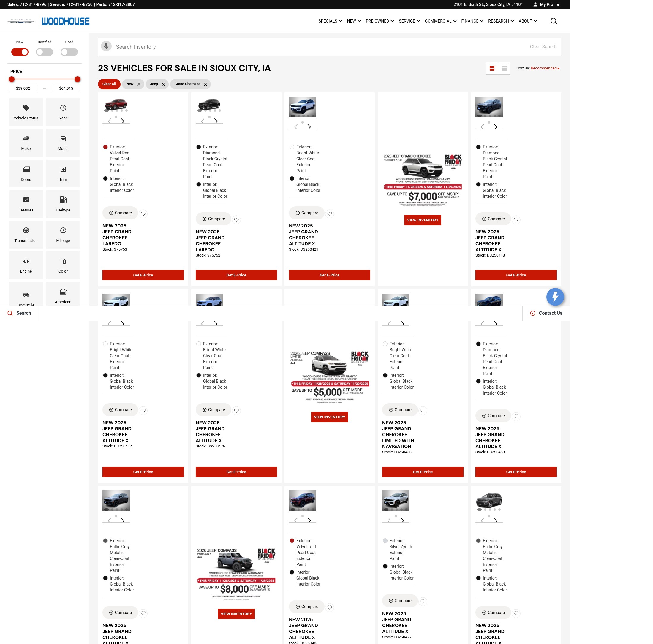Compare the Laredo stock 375752
Viewport: 653px width, 644px height.
click(x=214, y=219)
